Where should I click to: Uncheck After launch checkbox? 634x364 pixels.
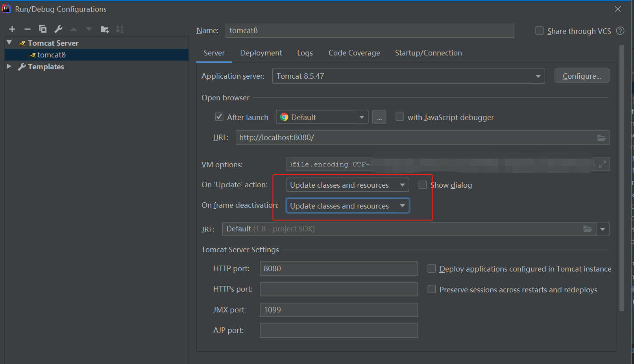pos(219,117)
